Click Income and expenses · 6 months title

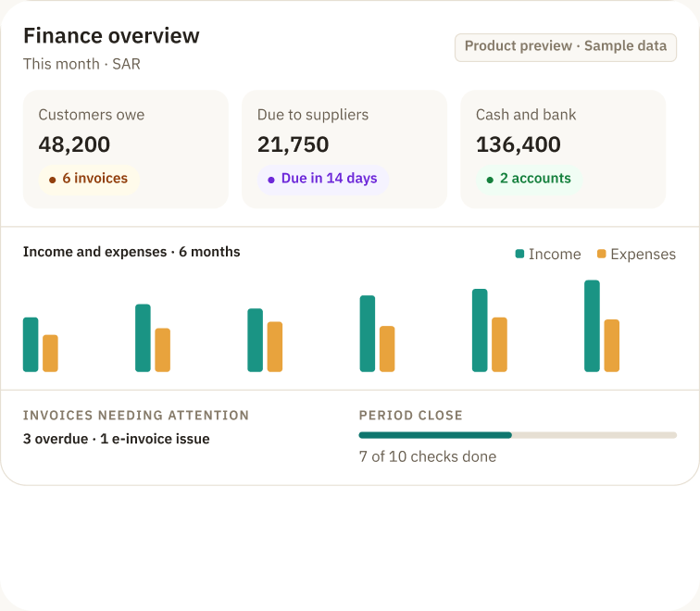pyautogui.click(x=131, y=252)
